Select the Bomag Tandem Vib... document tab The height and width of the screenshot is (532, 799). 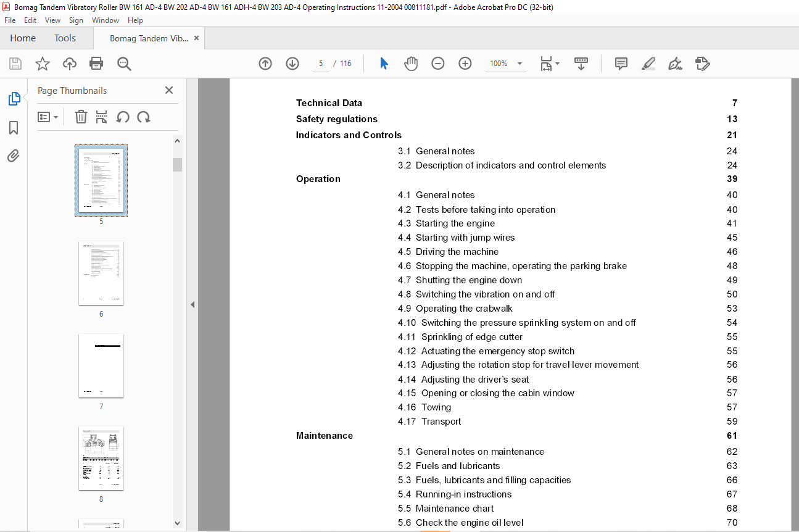pyautogui.click(x=149, y=38)
